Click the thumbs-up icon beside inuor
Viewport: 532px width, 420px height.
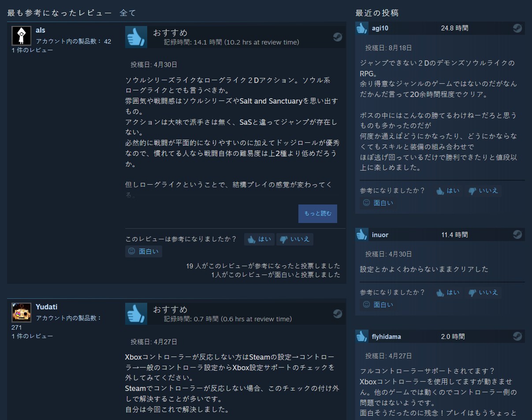(362, 235)
